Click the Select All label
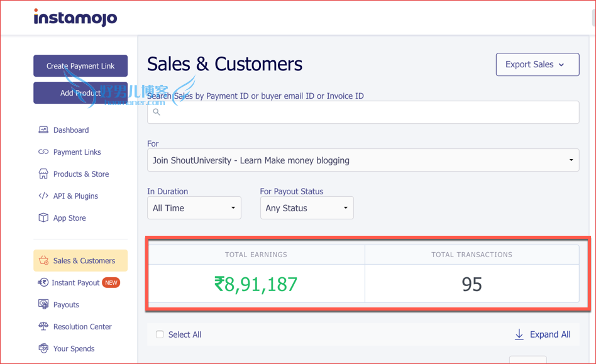 [185, 334]
